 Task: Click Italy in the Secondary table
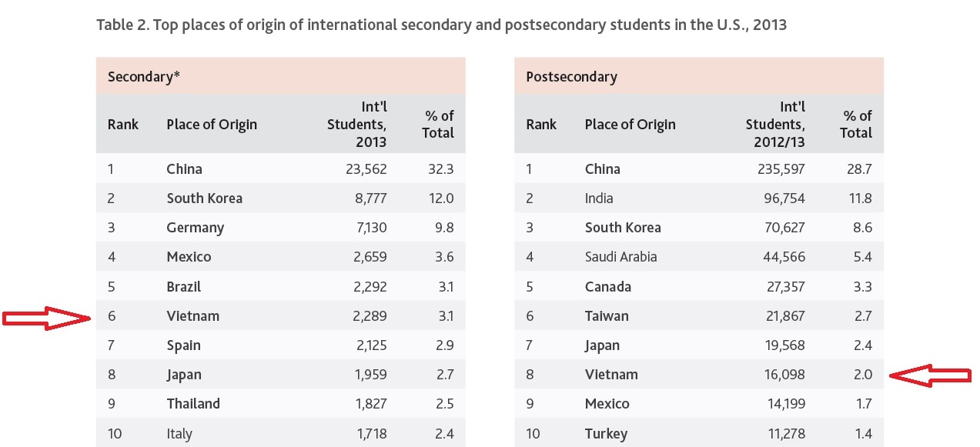tap(181, 433)
